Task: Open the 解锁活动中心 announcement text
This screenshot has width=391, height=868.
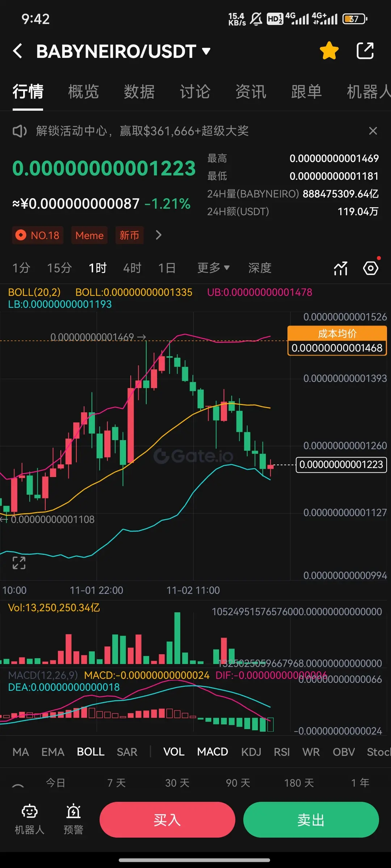Action: coord(142,131)
